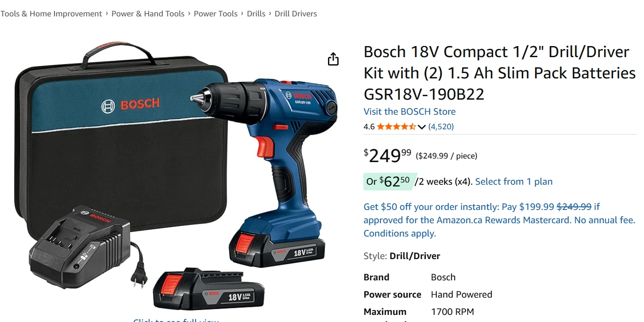Select from 1 plan payment link

coord(514,182)
